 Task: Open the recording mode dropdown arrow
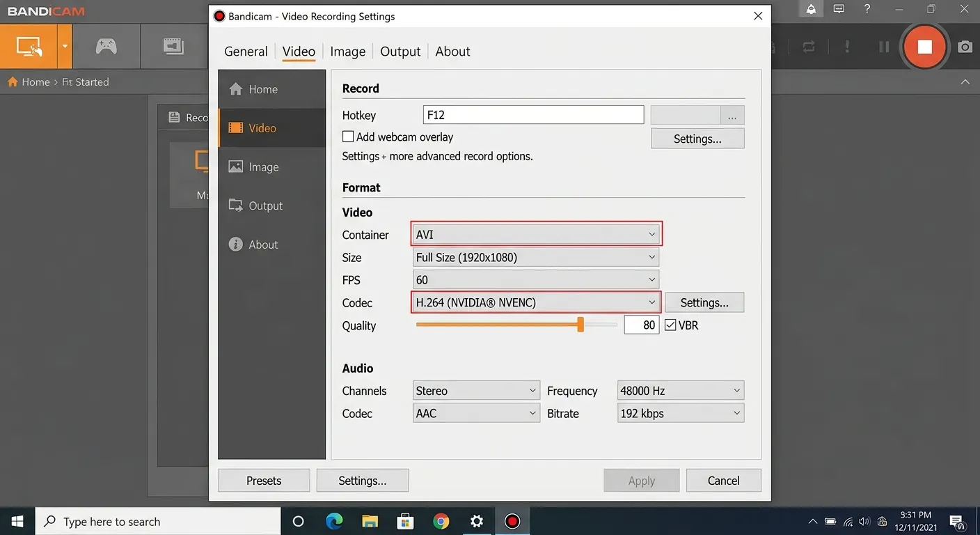(65, 47)
